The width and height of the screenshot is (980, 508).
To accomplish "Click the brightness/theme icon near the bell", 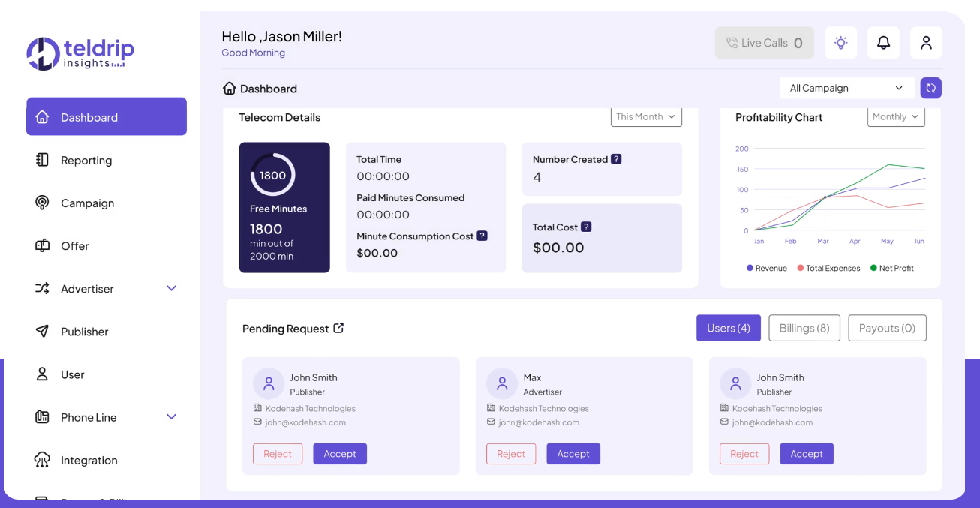I will [x=840, y=42].
